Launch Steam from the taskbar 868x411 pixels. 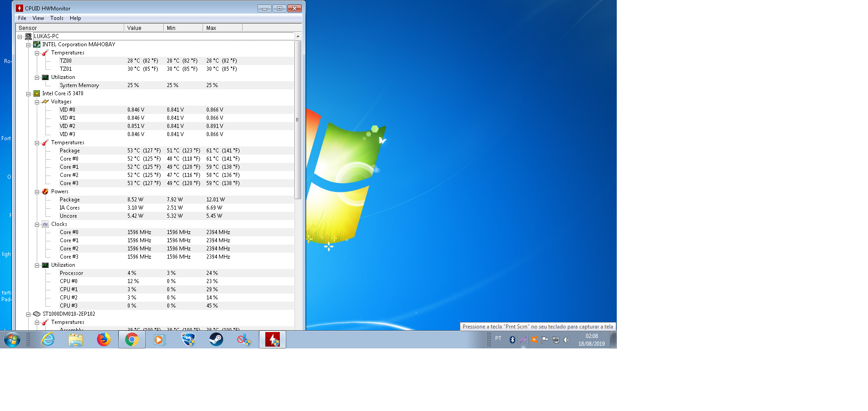[216, 339]
